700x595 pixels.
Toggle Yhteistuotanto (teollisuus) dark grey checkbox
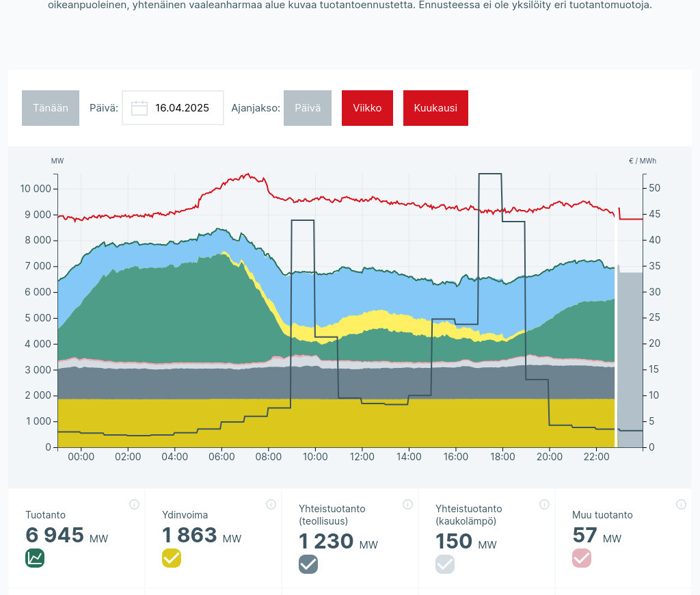(308, 564)
